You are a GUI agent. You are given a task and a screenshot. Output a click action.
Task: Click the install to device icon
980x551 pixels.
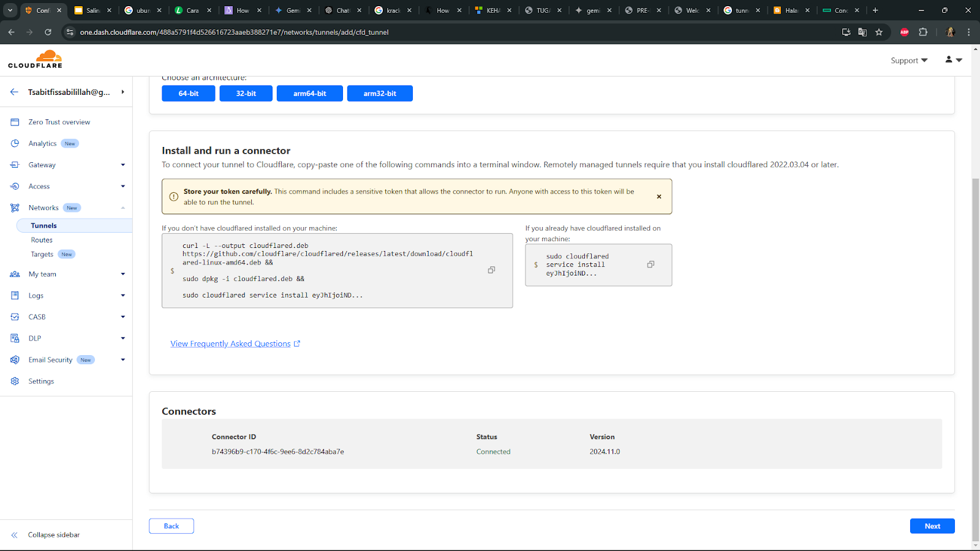click(846, 32)
